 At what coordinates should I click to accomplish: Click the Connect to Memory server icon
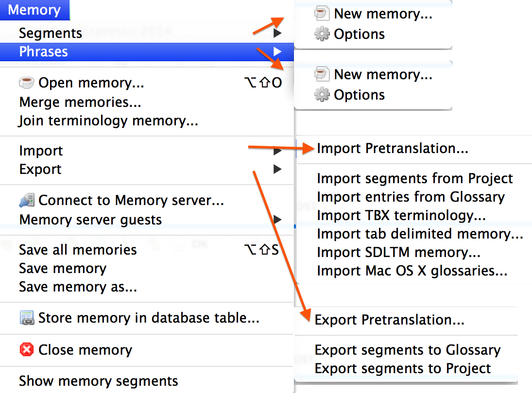pos(27,200)
